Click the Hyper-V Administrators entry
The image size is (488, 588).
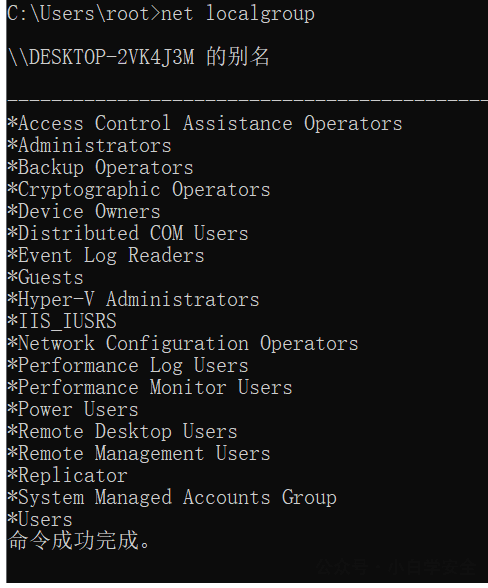(134, 299)
